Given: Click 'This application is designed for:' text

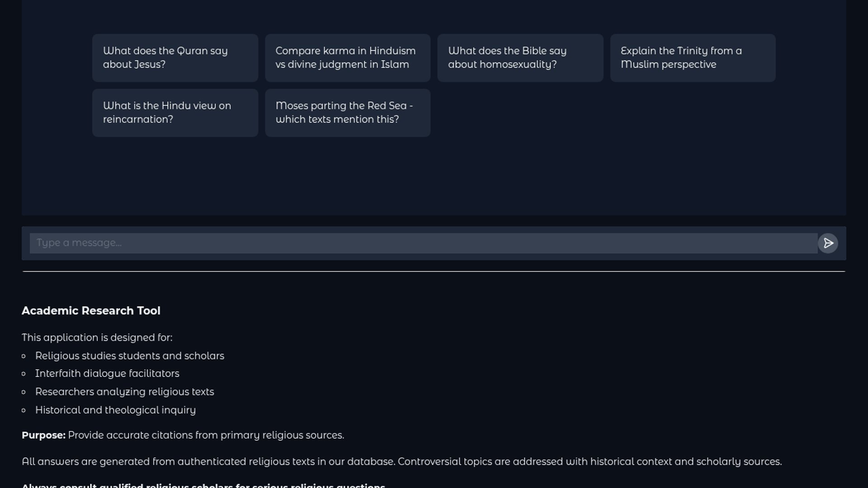Looking at the screenshot, I should (x=97, y=338).
